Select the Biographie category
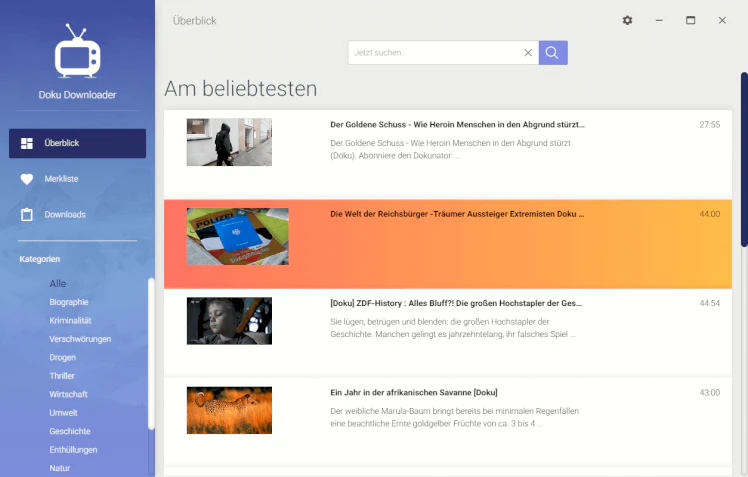Viewport: 748px width, 477px height. tap(69, 302)
